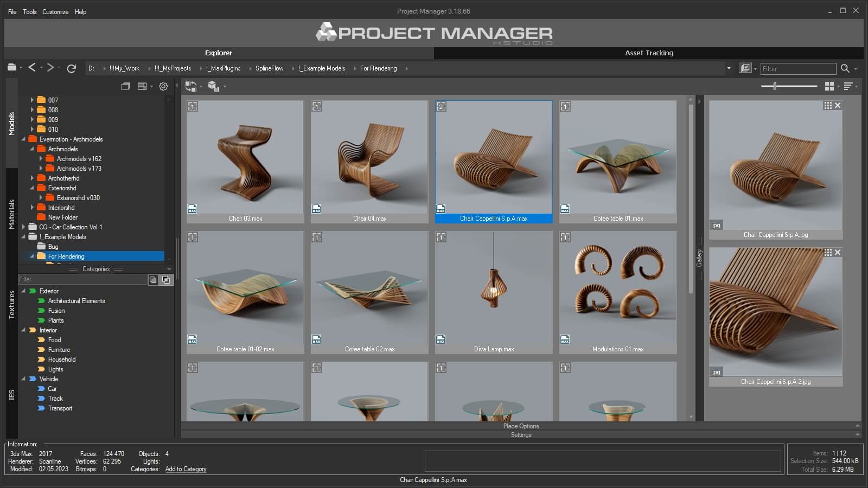Open the search options dropdown arrow

click(856, 69)
